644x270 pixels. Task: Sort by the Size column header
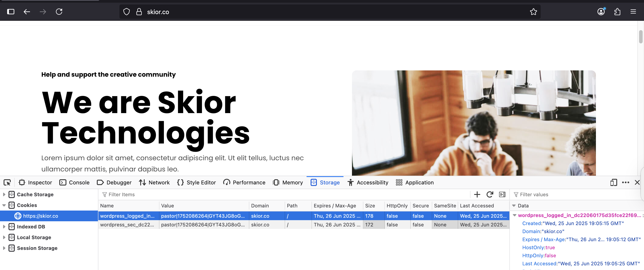click(x=374, y=206)
